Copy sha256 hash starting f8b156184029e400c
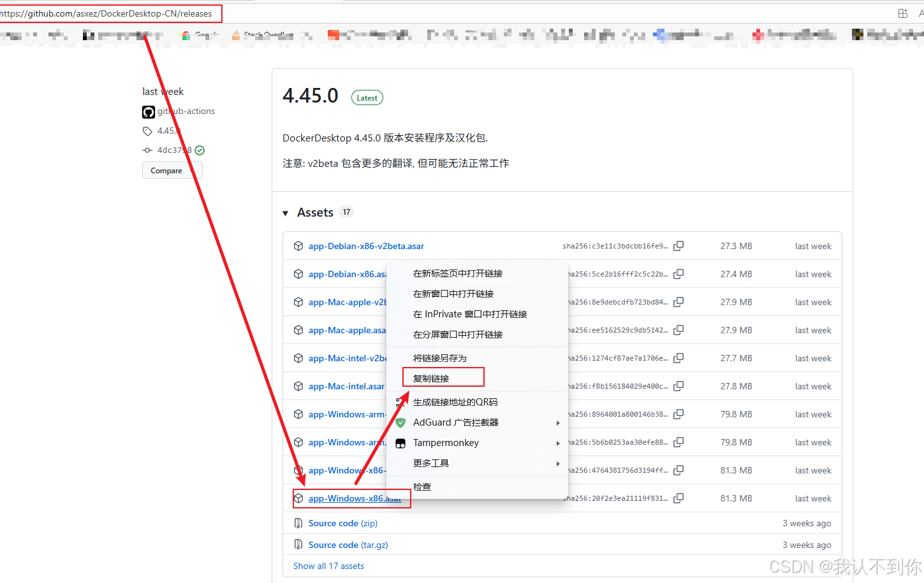Image resolution: width=924 pixels, height=583 pixels. pos(678,386)
